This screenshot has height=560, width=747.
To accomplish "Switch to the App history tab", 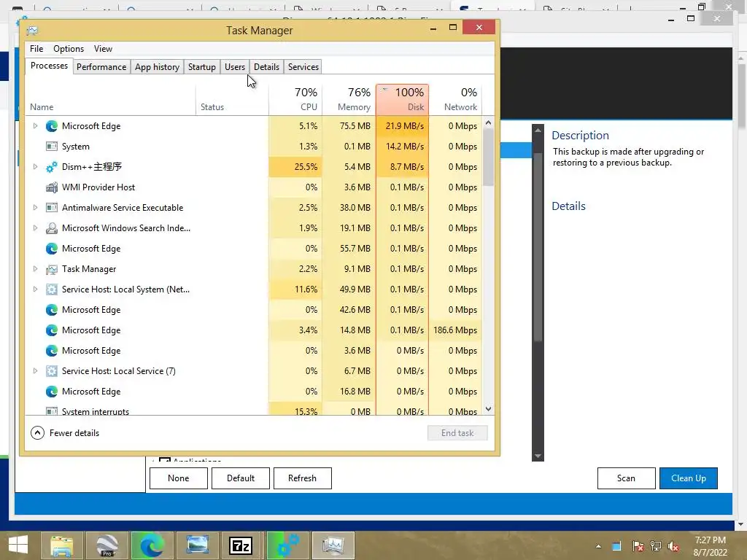I will 158,67.
